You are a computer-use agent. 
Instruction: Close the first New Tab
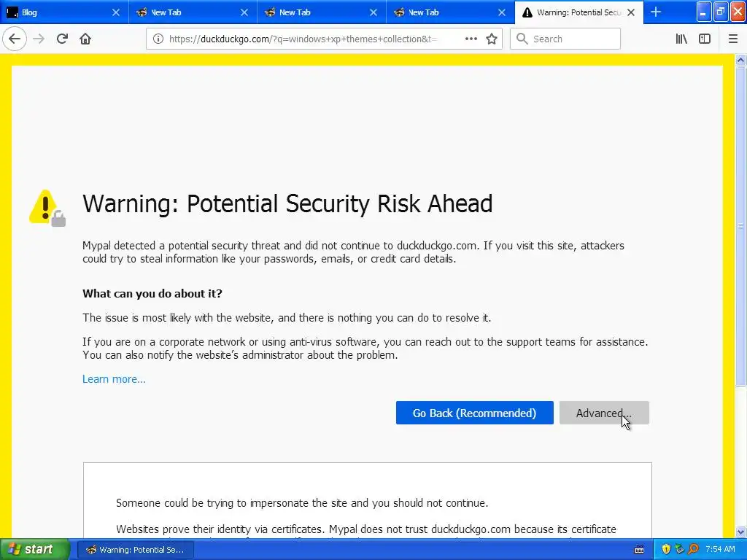coord(244,12)
